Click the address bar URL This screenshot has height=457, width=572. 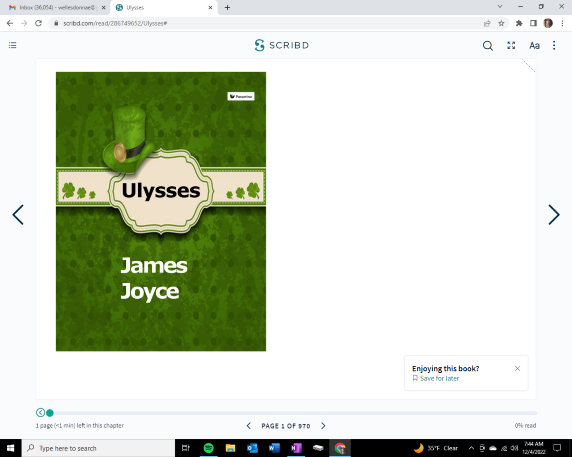(x=115, y=23)
